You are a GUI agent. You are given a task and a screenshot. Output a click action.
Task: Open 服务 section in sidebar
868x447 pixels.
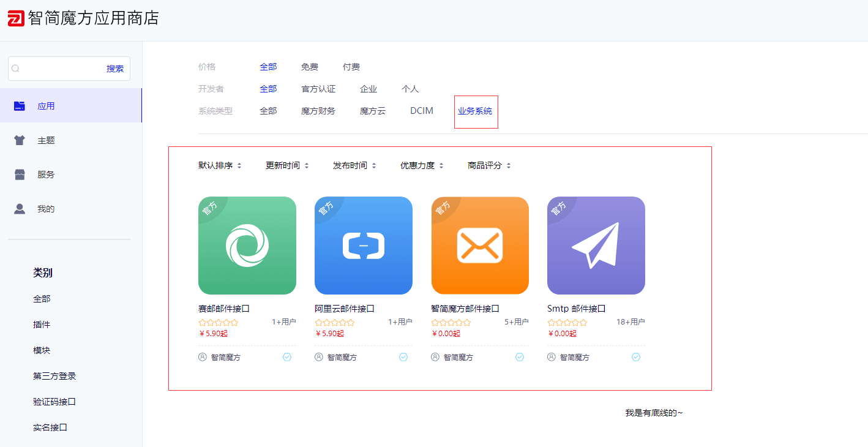click(71, 175)
